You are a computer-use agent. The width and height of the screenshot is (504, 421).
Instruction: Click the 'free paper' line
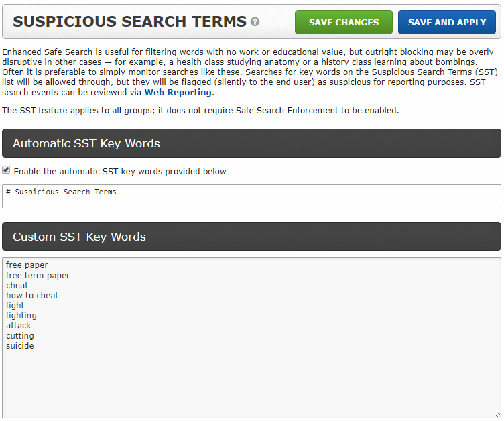coord(27,265)
